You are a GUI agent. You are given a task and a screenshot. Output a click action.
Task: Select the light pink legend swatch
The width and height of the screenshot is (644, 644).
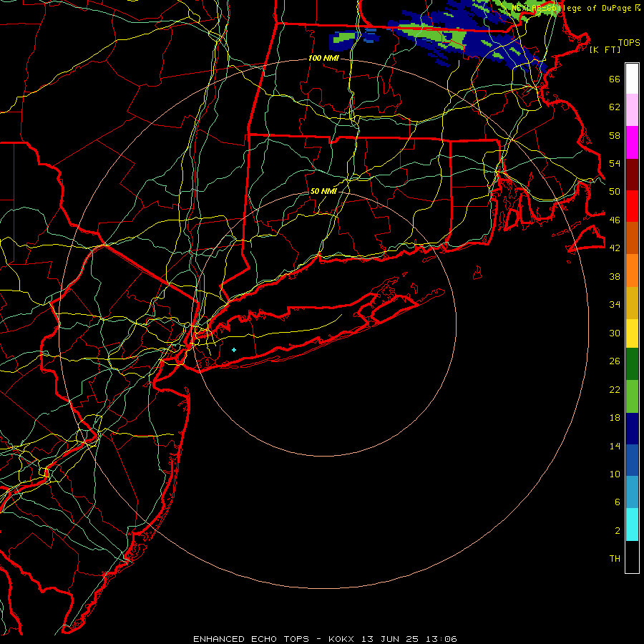coord(632,110)
